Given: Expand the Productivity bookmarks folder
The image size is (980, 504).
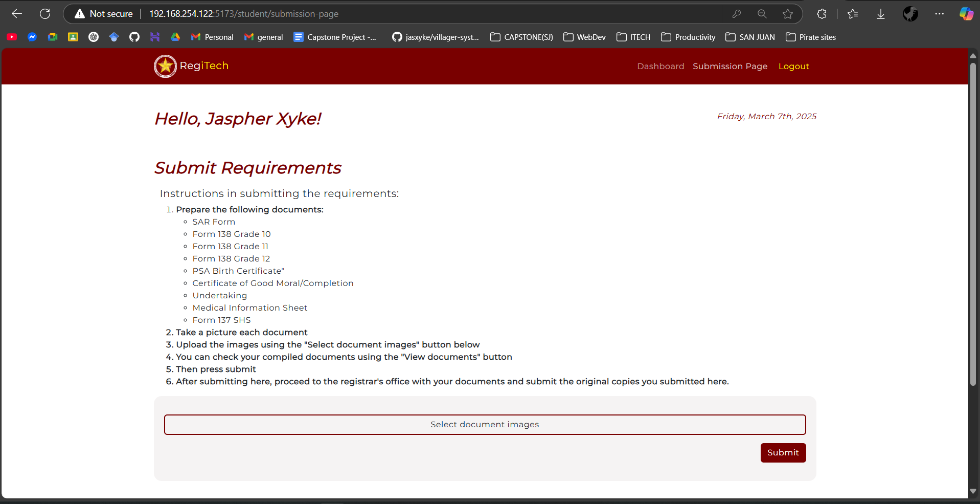Looking at the screenshot, I should coord(688,37).
